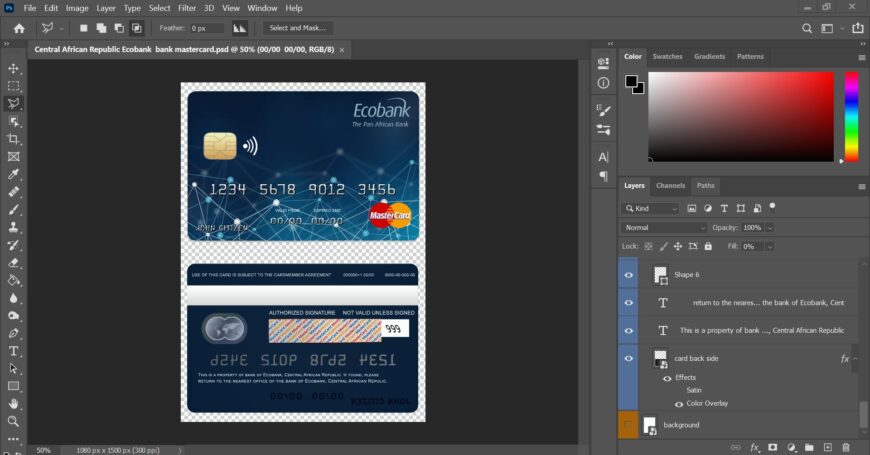Open the Color panel options menu
The image size is (870, 455).
point(862,57)
